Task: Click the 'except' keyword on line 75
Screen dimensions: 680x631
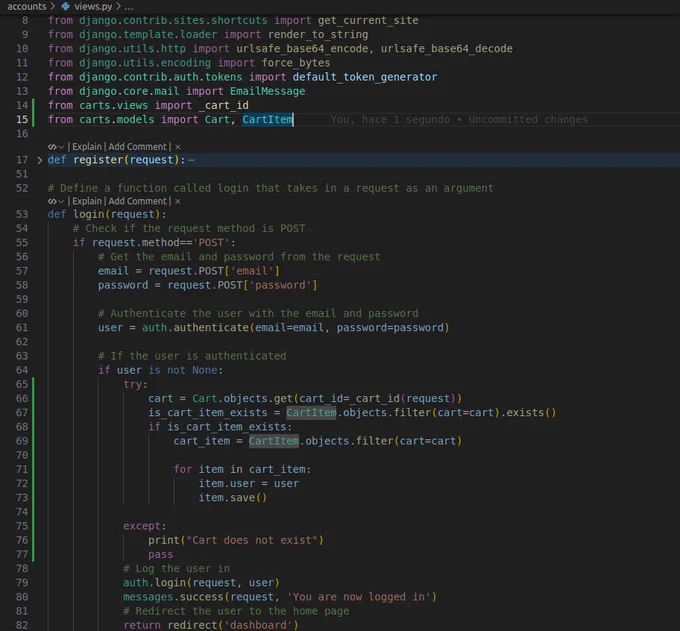Action: [x=142, y=526]
